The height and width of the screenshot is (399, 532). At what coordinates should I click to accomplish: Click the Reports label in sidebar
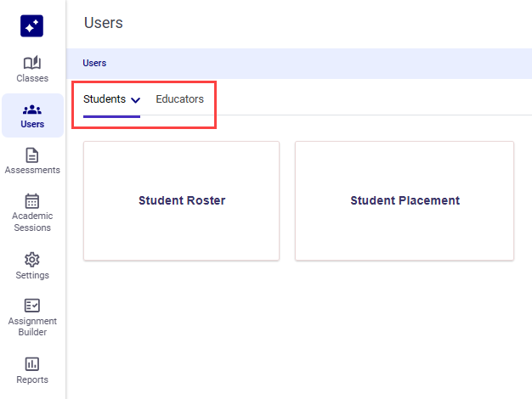pyautogui.click(x=32, y=379)
